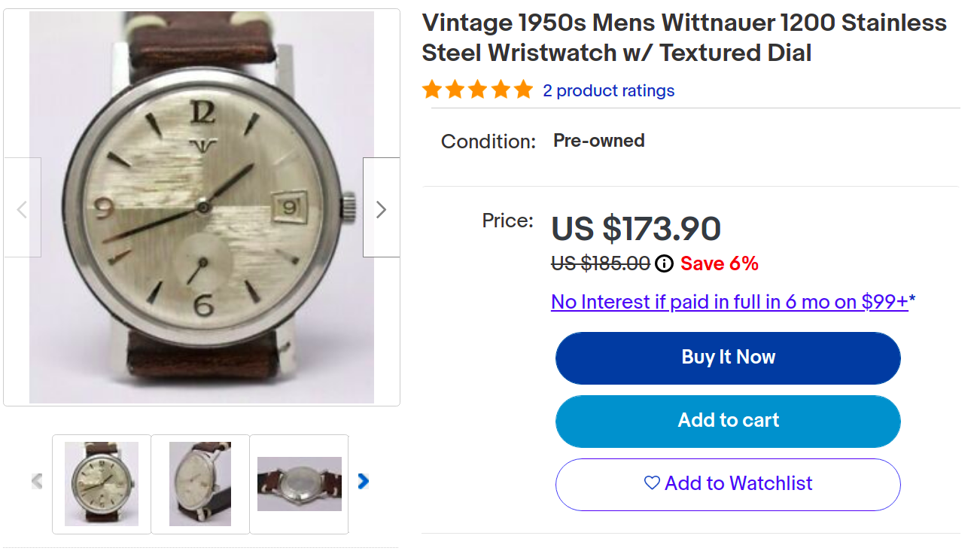Enlarge the main Wittnauer watch photo
This screenshot has height=551, width=980.
202,207
